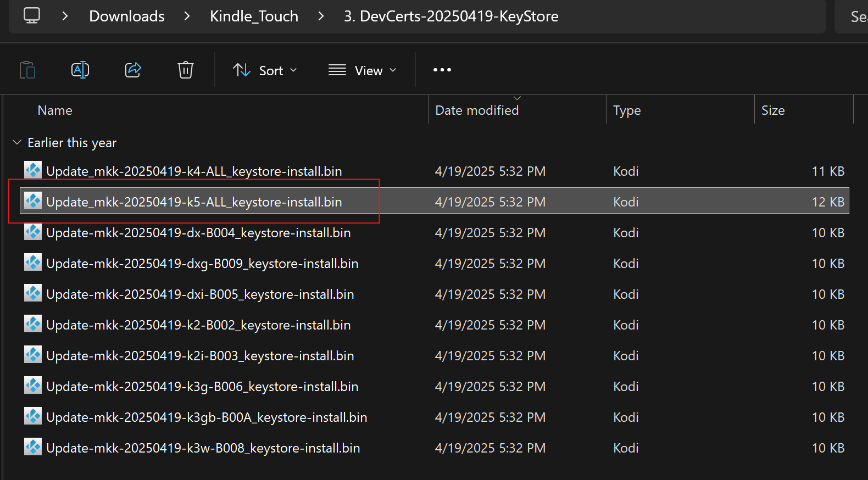Click date modified of k3gb-B00A row

click(490, 417)
